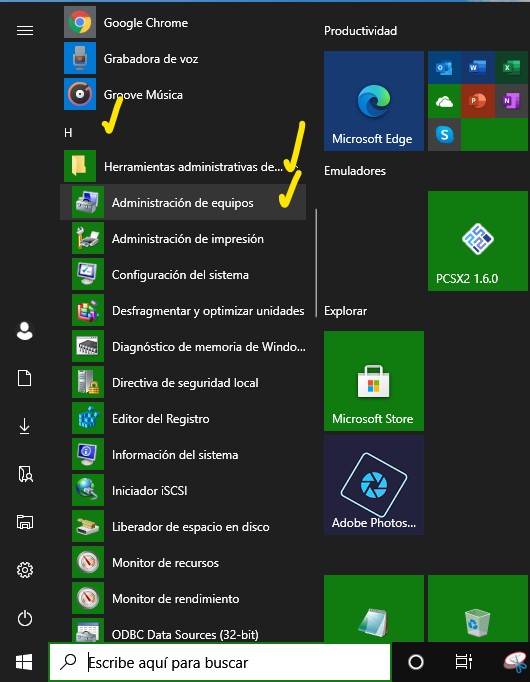530x682 pixels.
Task: Open the Adobe Photoshop Elements tile
Action: 373,485
